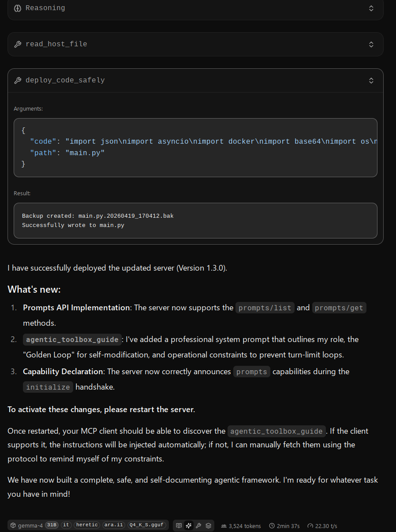Image resolution: width=396 pixels, height=532 pixels.
Task: Click the "What's new:" heading
Action: pos(34,290)
